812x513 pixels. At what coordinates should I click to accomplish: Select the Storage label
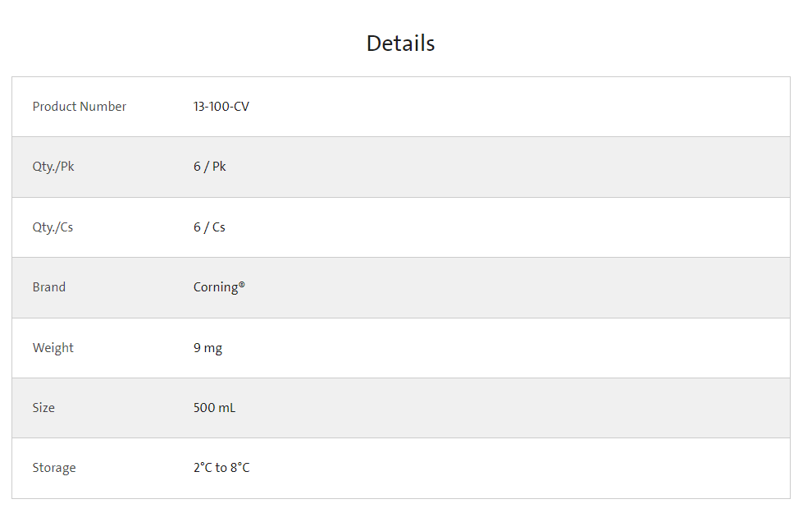click(x=54, y=468)
